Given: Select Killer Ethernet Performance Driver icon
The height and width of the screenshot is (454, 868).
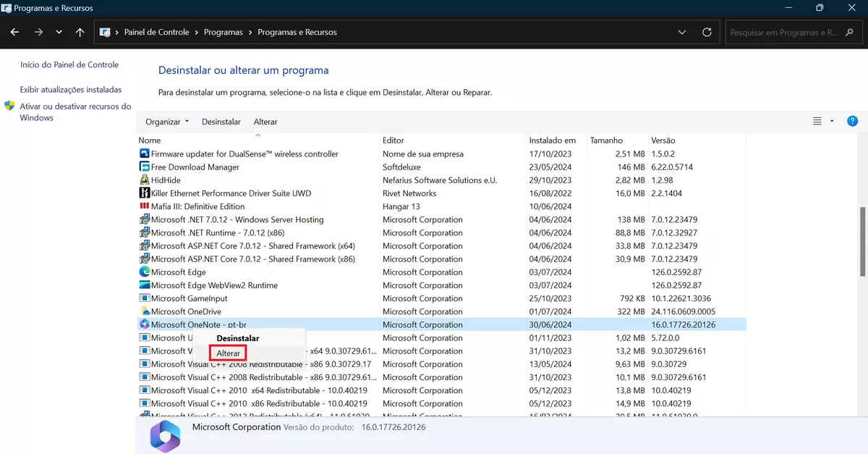Looking at the screenshot, I should (x=144, y=193).
